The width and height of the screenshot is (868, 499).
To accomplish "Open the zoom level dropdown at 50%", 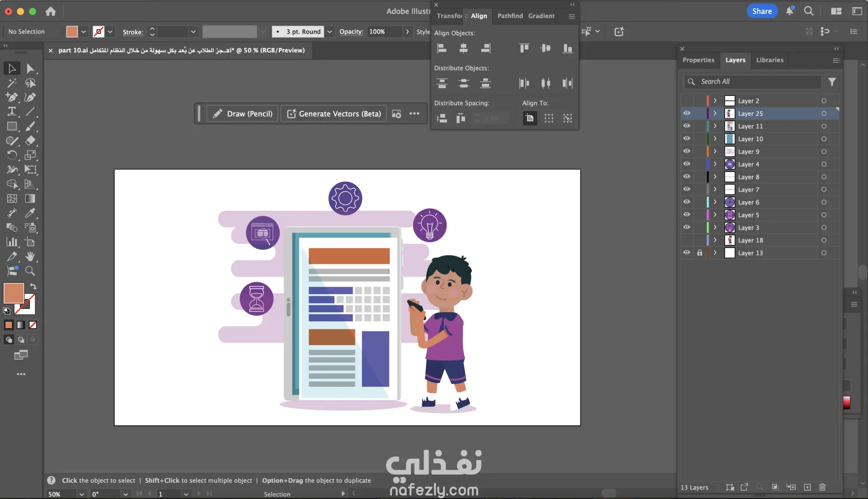I will tap(81, 494).
